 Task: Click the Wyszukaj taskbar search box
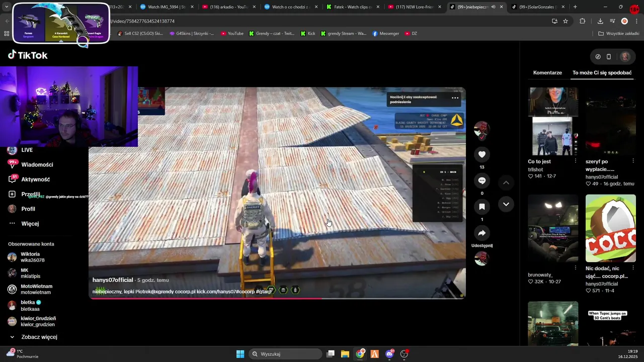[x=286, y=354]
